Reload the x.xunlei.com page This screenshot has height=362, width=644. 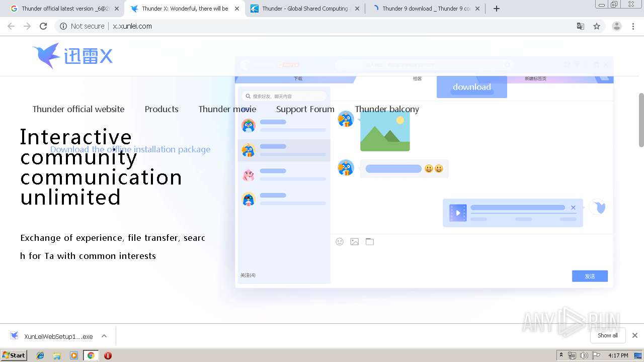click(43, 26)
